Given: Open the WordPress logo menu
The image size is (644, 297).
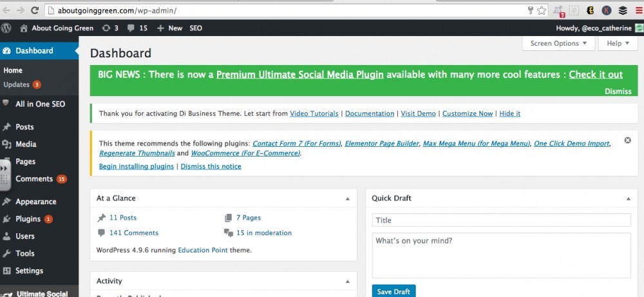Looking at the screenshot, I should click(x=6, y=28).
